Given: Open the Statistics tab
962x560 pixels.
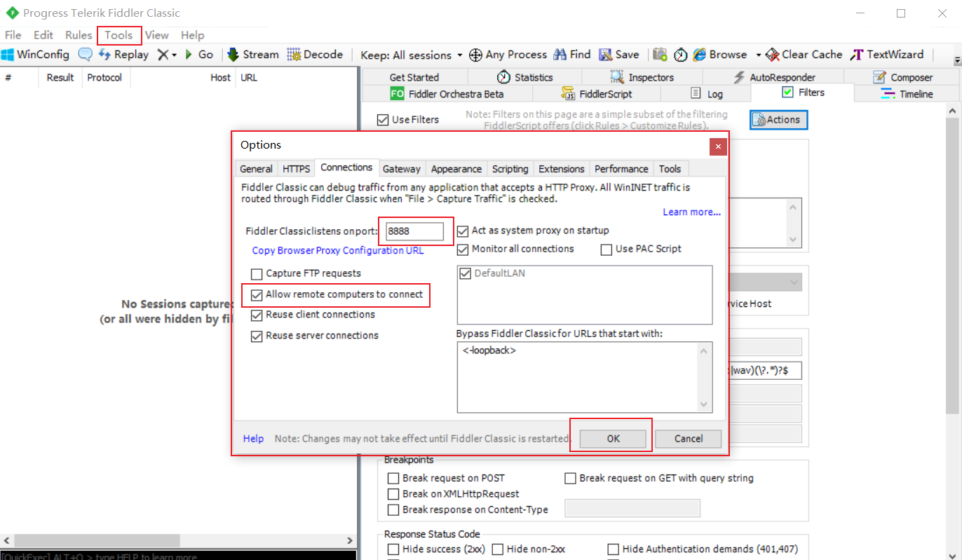Looking at the screenshot, I should pos(524,77).
